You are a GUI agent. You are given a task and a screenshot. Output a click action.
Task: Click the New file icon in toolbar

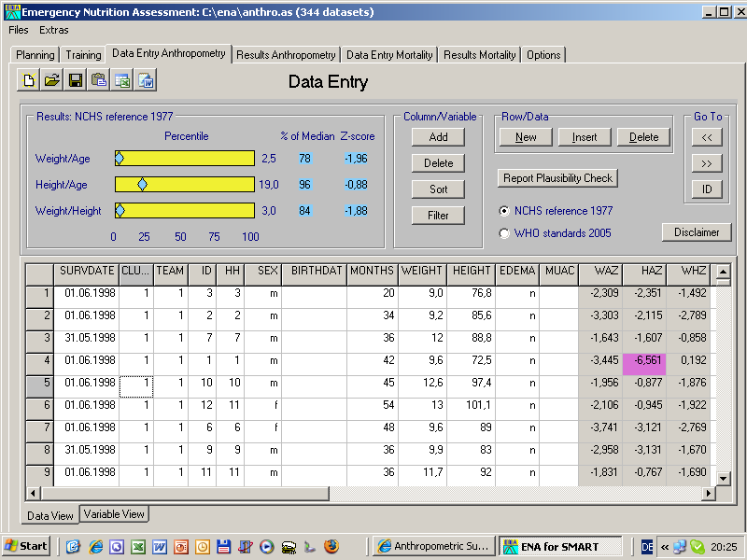pyautogui.click(x=29, y=81)
